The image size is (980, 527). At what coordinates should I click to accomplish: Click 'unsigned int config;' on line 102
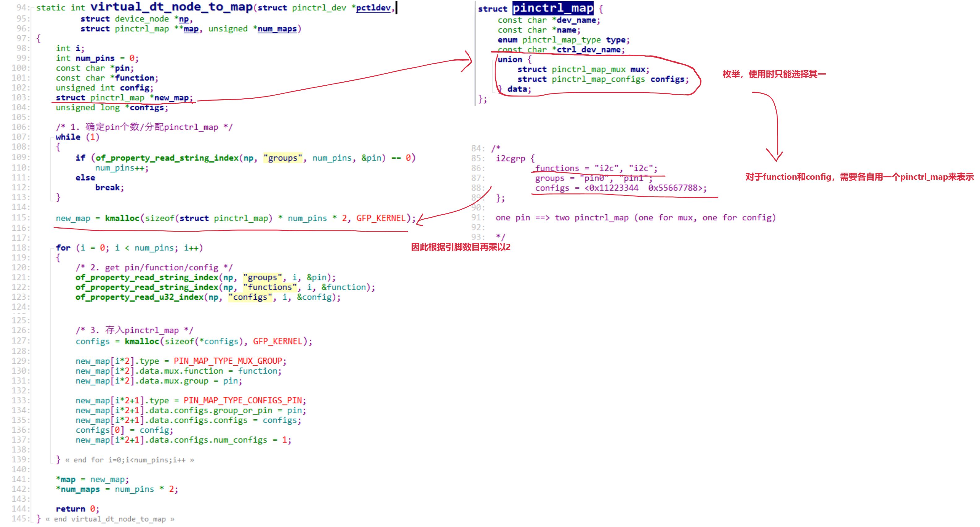(104, 88)
